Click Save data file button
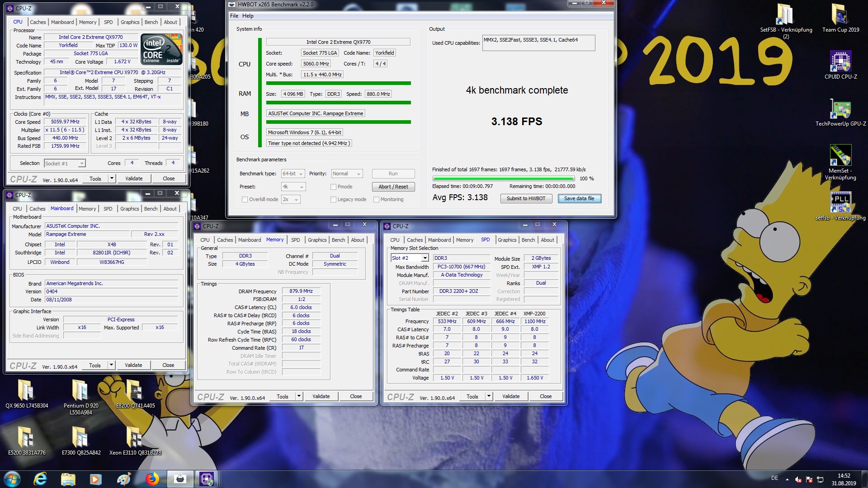The image size is (868, 488). coord(579,198)
